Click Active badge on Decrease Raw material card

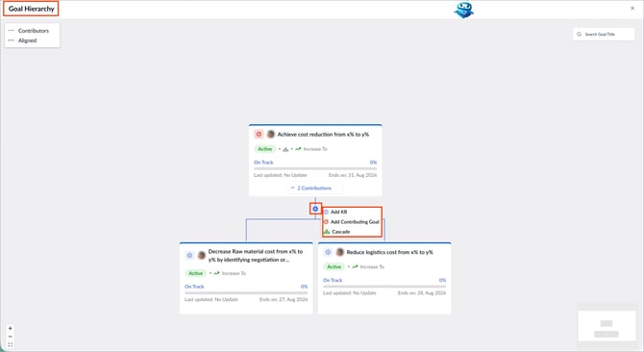tap(195, 273)
